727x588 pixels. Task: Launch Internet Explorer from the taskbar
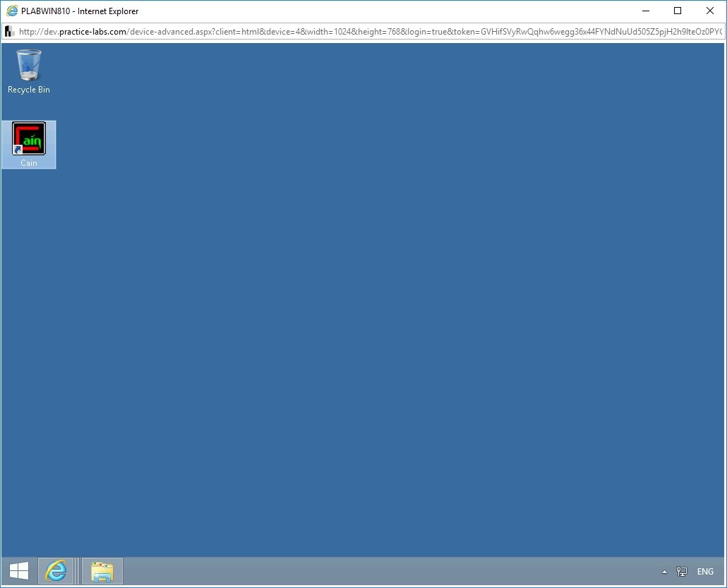pos(56,571)
